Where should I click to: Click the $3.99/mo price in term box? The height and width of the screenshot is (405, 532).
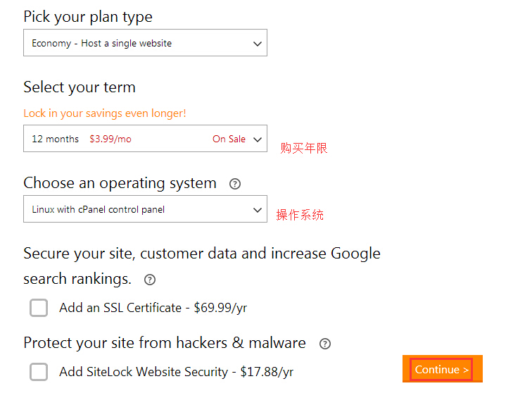(110, 139)
